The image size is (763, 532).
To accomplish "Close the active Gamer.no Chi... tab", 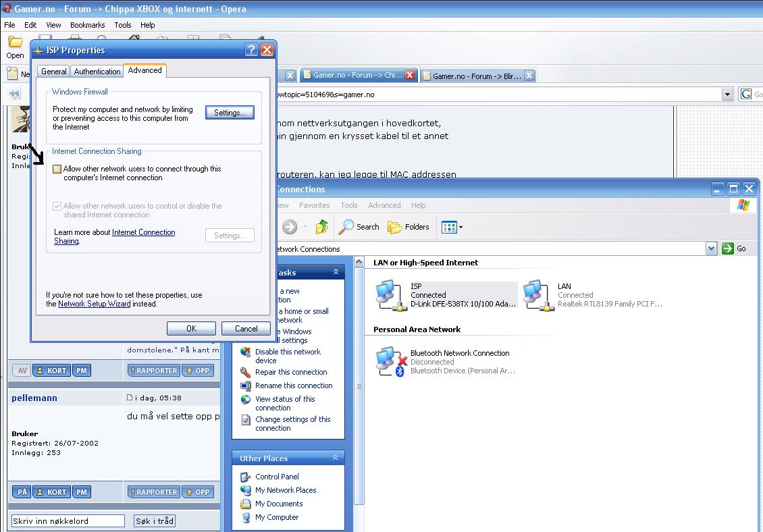I will pos(410,75).
